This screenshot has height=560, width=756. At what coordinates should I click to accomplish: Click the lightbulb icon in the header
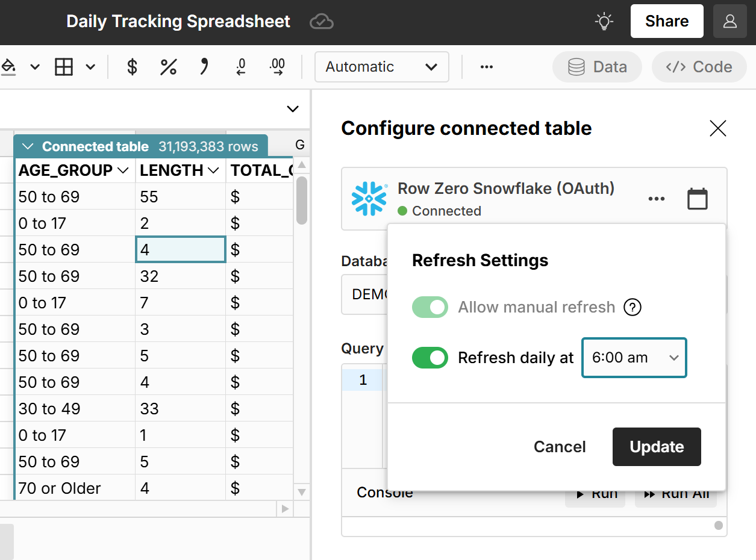click(x=604, y=21)
